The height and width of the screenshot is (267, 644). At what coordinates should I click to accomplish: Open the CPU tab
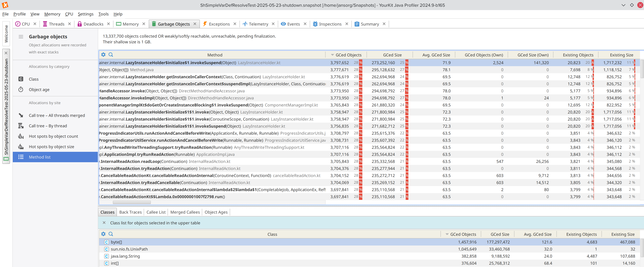click(x=23, y=24)
